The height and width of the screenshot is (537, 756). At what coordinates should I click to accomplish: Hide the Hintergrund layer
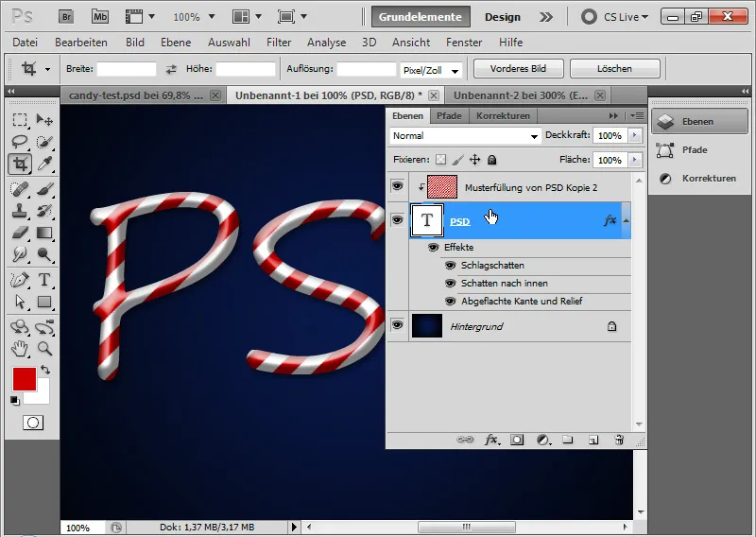coord(397,324)
